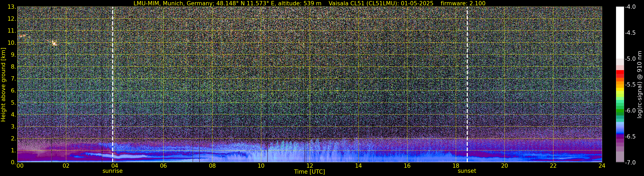Viewport: 644px width, 176px height.
Task: Click the "-5.0" colorbar tick label
Action: coord(630,59)
